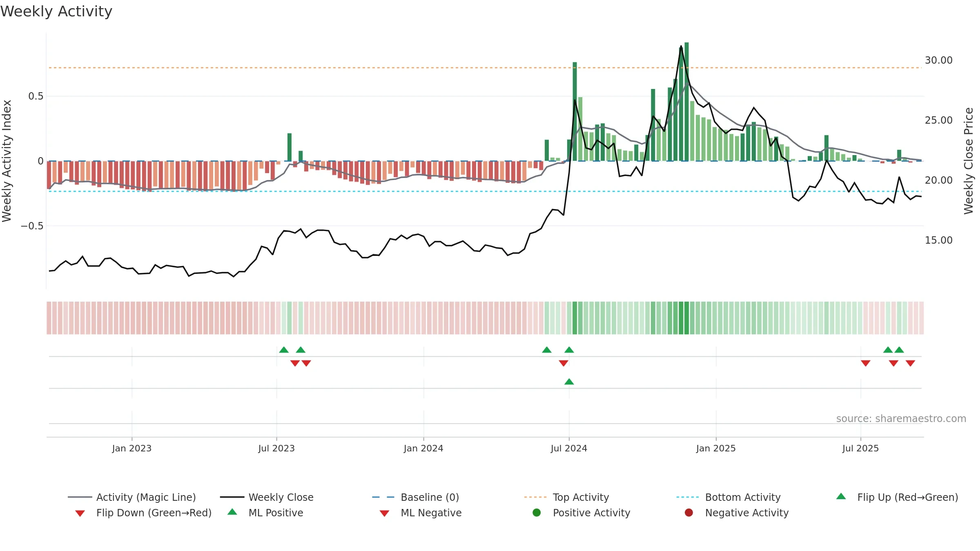
Task: Click the 30.00 price axis tick
Action: click(938, 60)
